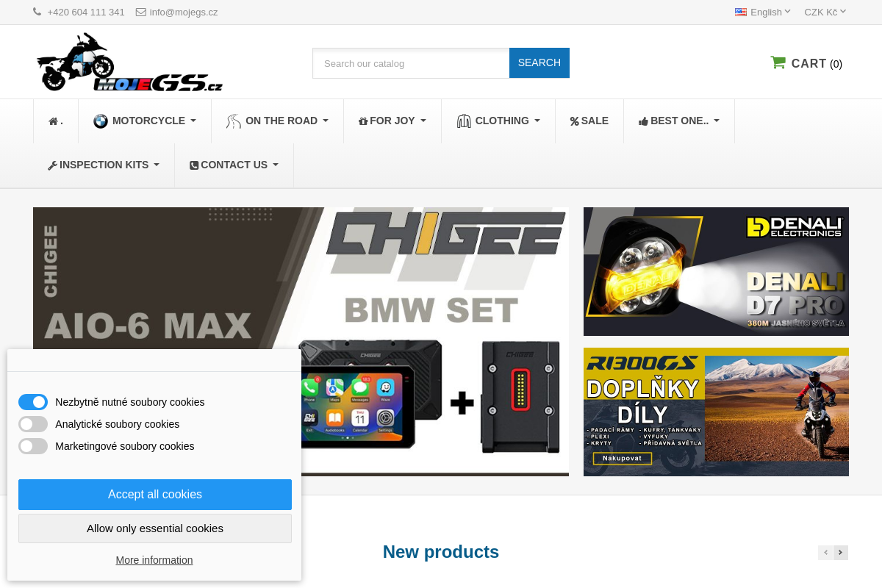Open the CZK Kč currency dropdown
882x588 pixels.
pos(825,12)
